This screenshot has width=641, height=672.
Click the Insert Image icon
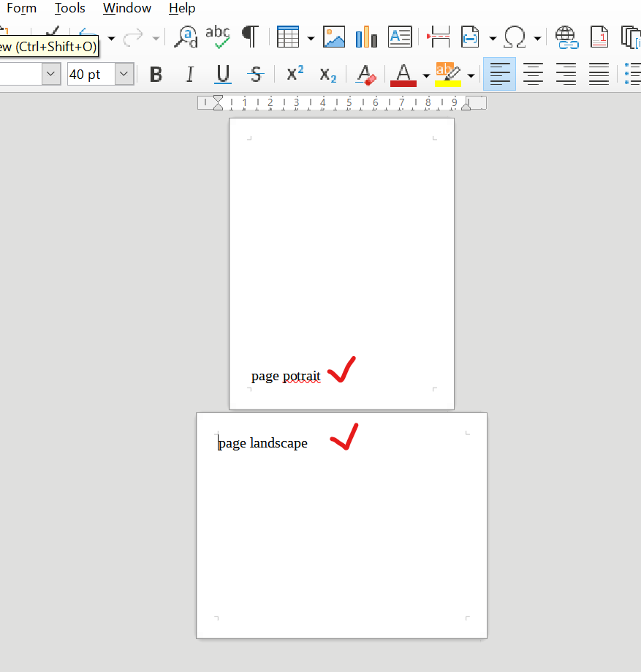pos(334,37)
